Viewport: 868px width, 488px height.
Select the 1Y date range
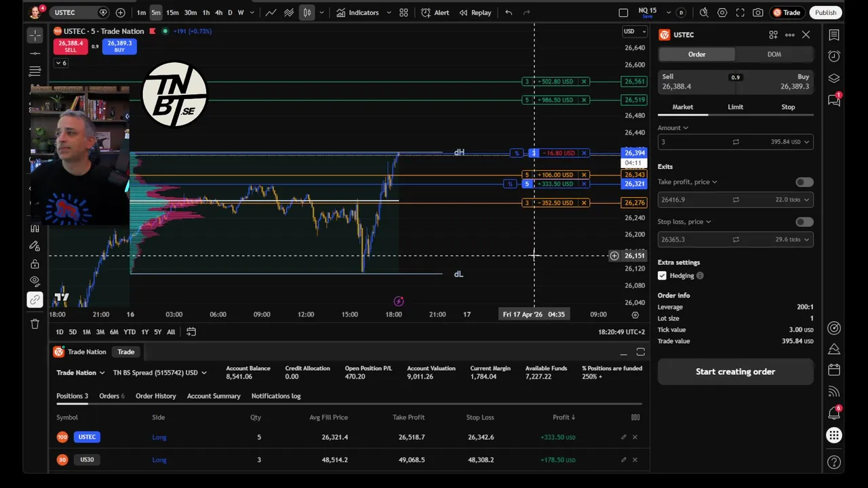[144, 332]
